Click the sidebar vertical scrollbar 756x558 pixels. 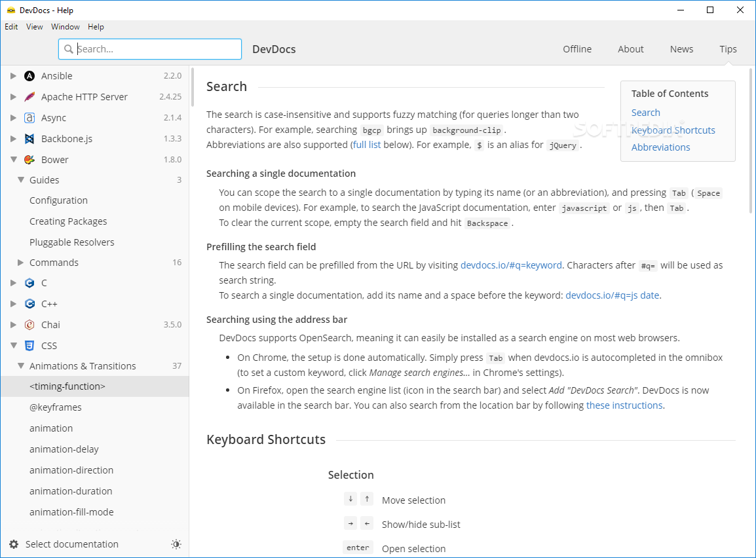[x=193, y=87]
